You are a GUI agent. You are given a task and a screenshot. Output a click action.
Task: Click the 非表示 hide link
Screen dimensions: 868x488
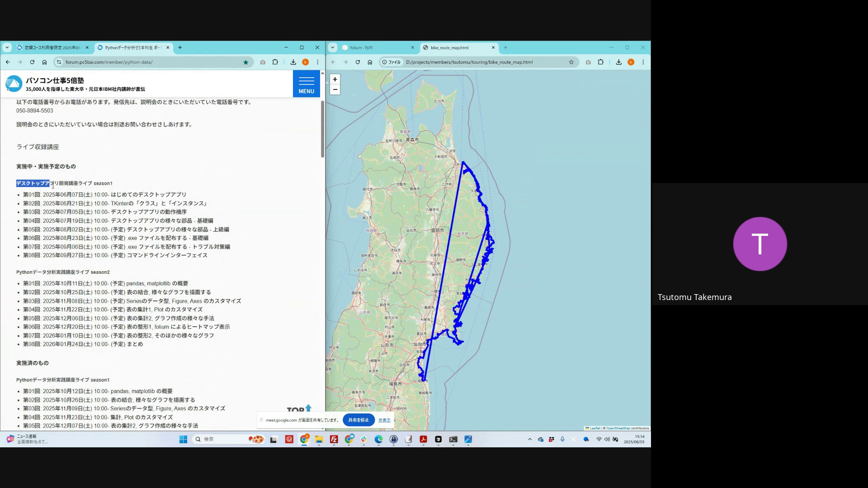[x=384, y=420]
